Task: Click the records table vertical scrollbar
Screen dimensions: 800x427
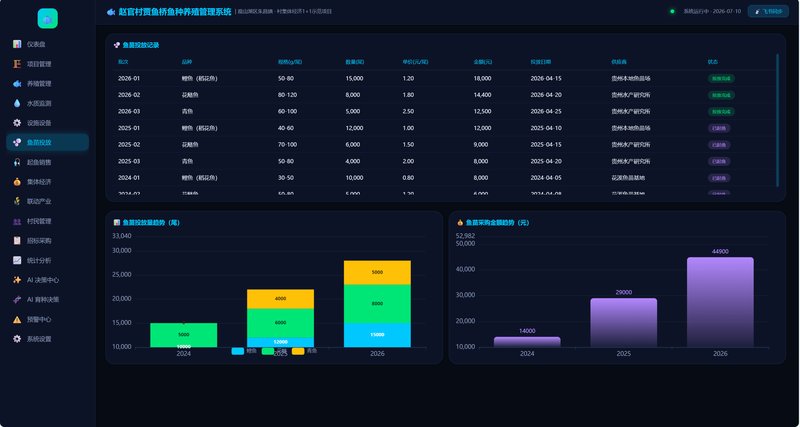Action: pos(778,120)
